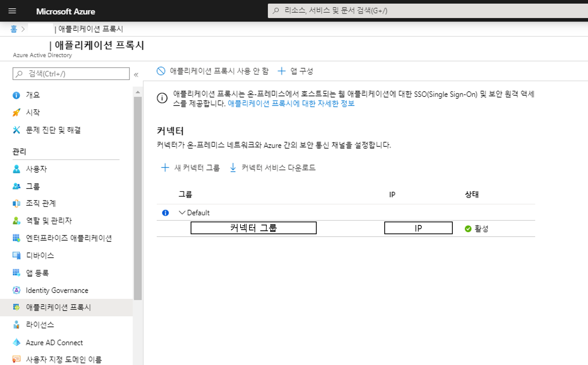Click the 사용자 person icon
Viewport: 588px width, 365px height.
click(x=16, y=169)
